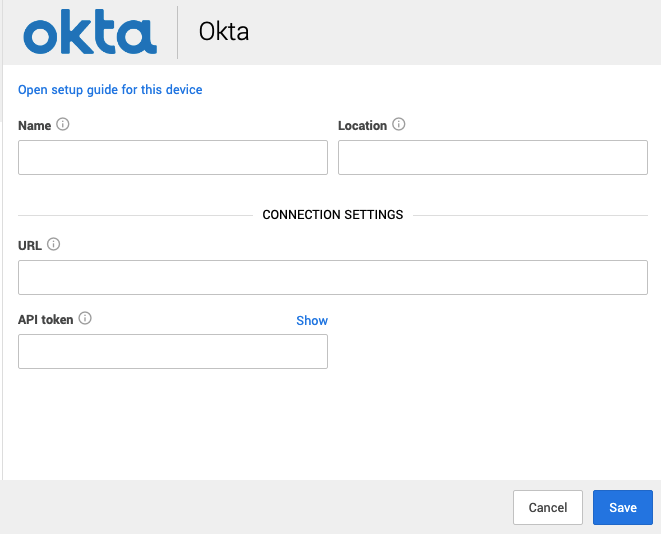Click the API token info icon
The width and height of the screenshot is (661, 534).
click(85, 318)
